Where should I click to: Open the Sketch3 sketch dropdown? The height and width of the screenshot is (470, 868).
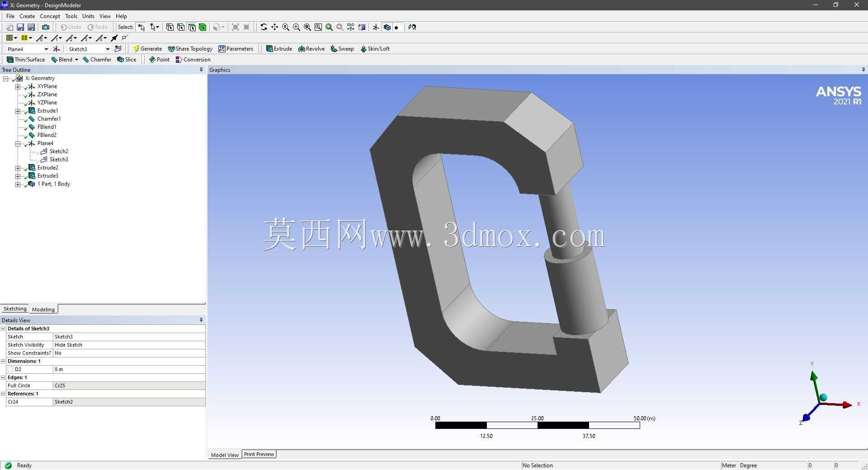108,49
